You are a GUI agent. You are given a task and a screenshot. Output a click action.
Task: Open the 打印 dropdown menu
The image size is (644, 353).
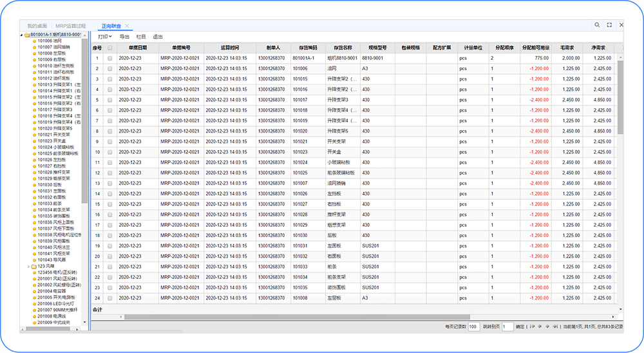pyautogui.click(x=105, y=37)
